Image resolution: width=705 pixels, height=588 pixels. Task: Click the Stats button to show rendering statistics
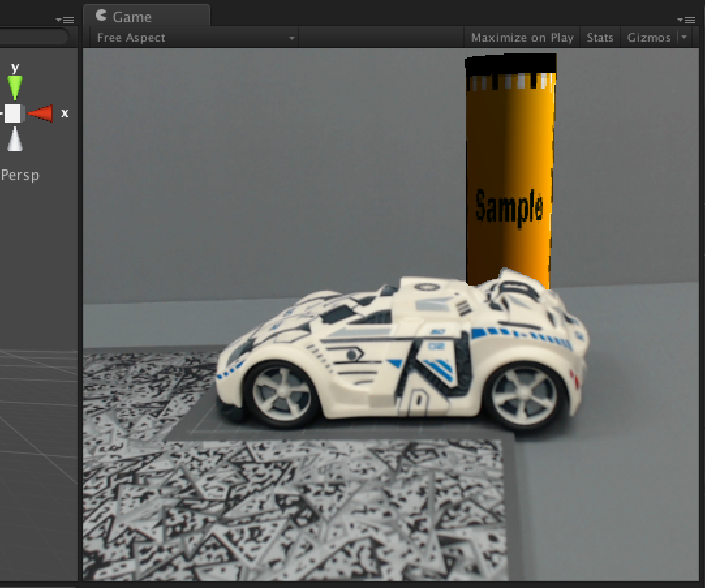coord(599,37)
